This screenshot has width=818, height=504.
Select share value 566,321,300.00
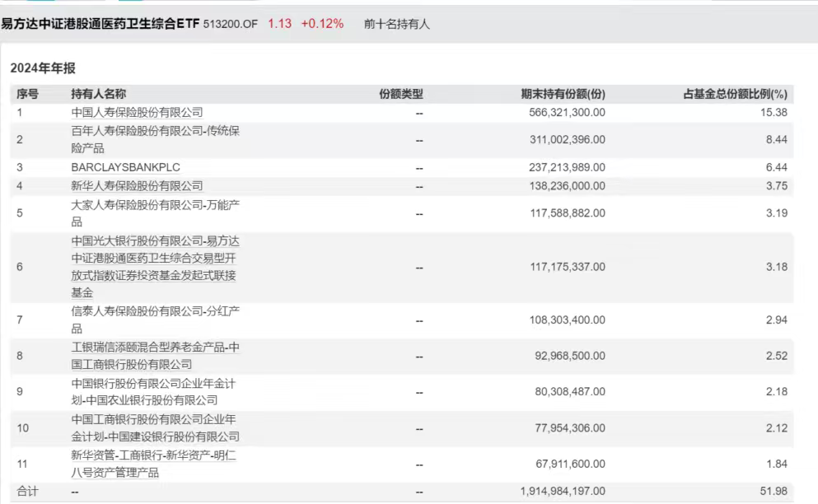(567, 112)
